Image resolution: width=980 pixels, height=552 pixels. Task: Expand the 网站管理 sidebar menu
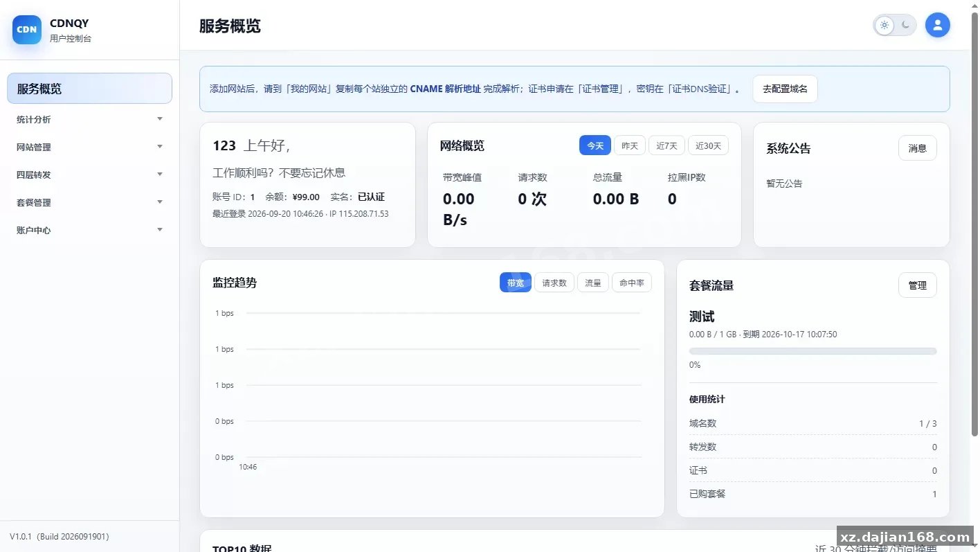(89, 147)
